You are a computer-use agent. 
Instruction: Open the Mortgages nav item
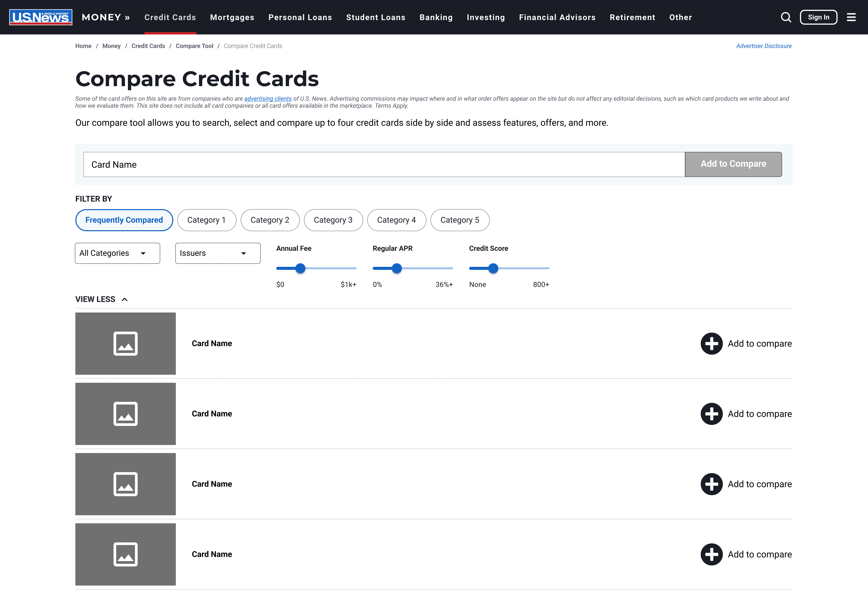pos(232,17)
